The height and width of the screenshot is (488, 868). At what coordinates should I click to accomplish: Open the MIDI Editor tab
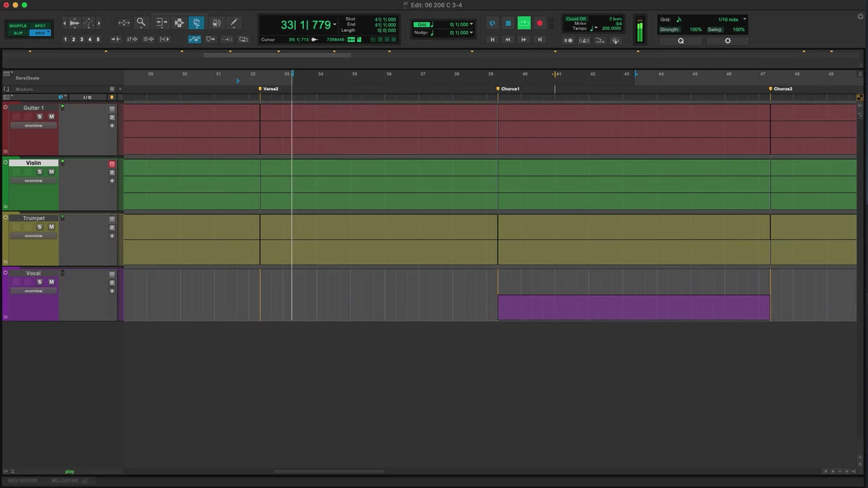(x=22, y=480)
